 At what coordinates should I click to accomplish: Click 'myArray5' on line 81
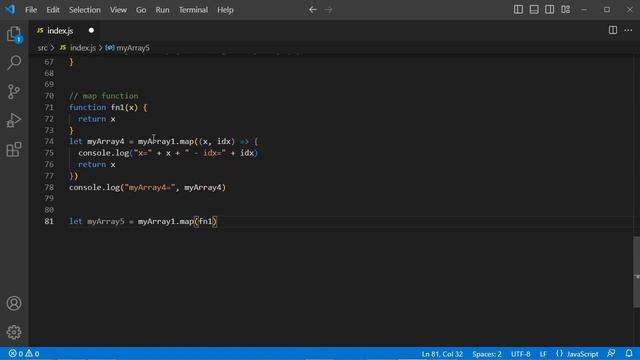106,221
